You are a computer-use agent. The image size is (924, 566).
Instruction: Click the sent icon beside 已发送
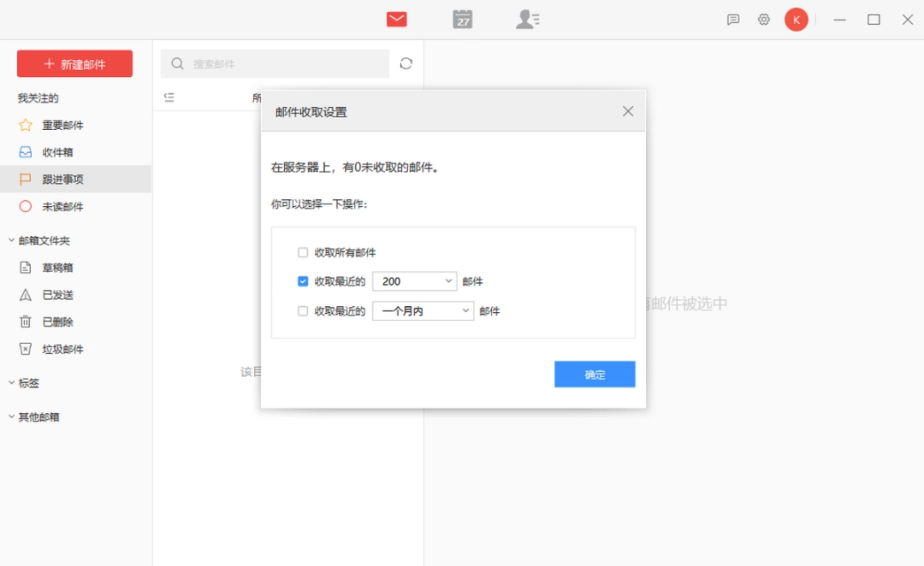(x=26, y=294)
